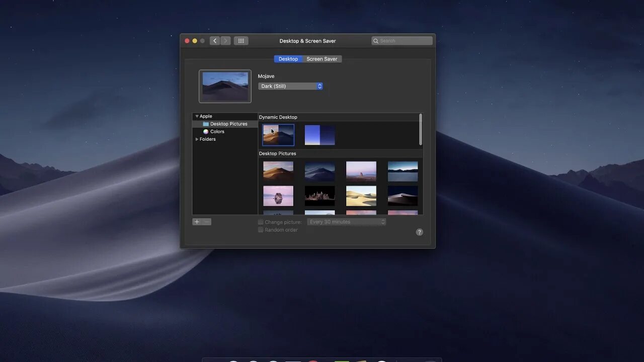The image size is (644, 362).
Task: Pick the Mojave Day dune picture
Action: click(x=278, y=171)
